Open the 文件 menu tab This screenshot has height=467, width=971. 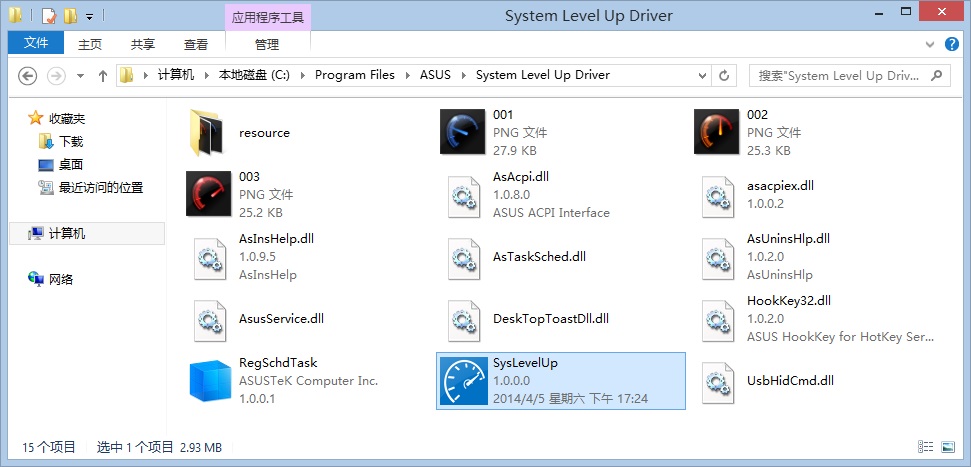36,43
